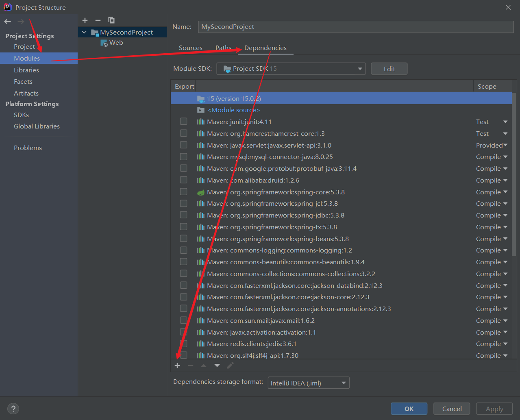Open Problems in the sidebar
520x420 pixels.
pyautogui.click(x=28, y=148)
